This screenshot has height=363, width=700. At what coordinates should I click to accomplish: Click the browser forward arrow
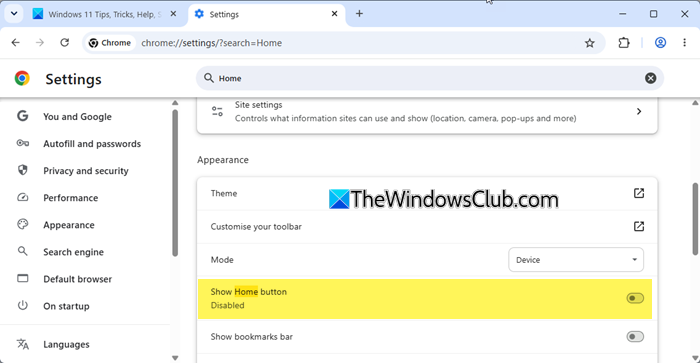coord(40,43)
